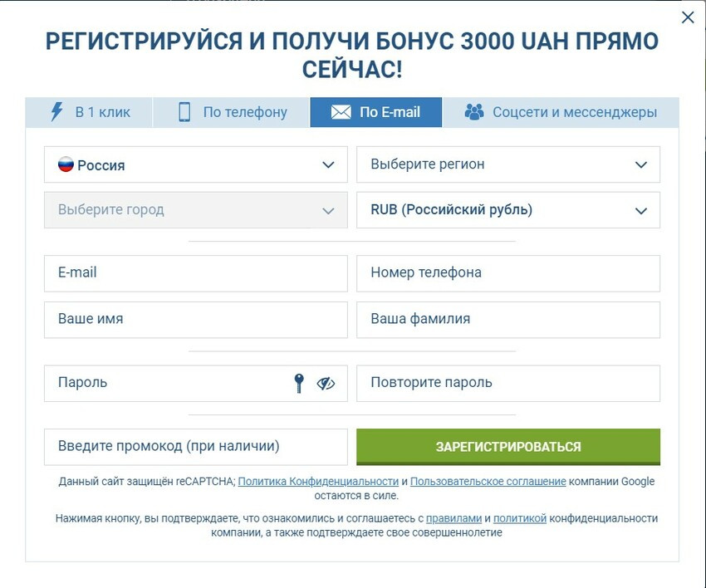The width and height of the screenshot is (706, 588).
Task: Switch to the В 1 клик tab
Action: point(89,112)
